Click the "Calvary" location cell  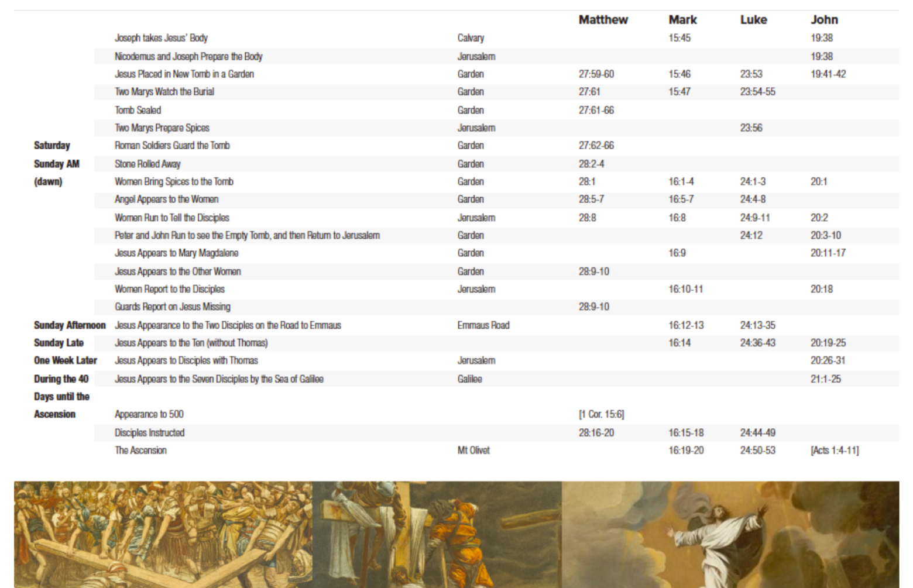pos(471,38)
